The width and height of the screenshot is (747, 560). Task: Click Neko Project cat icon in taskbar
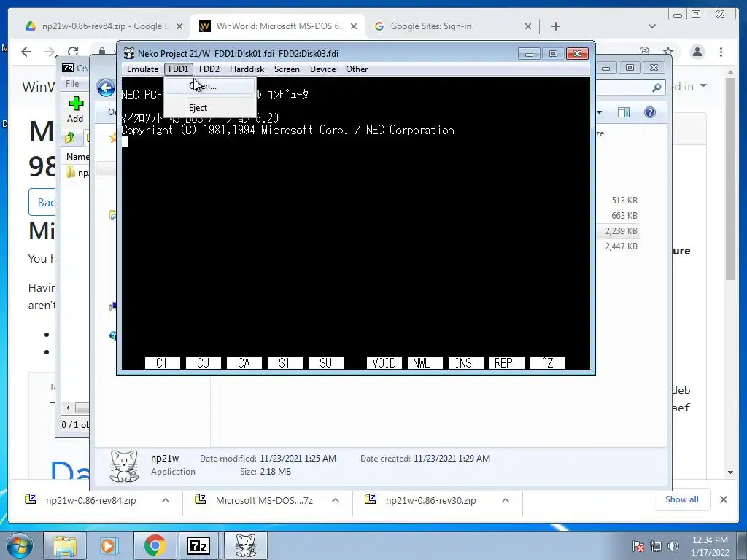point(245,545)
